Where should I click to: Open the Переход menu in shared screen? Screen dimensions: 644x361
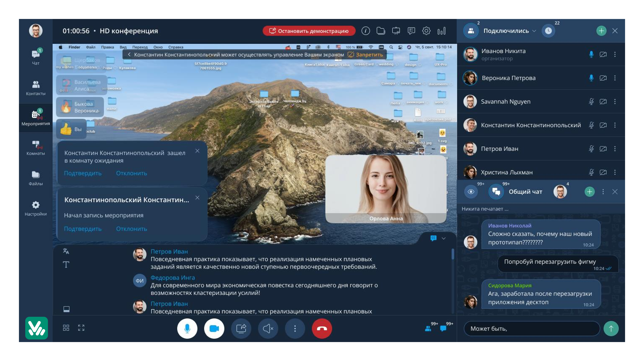140,47
